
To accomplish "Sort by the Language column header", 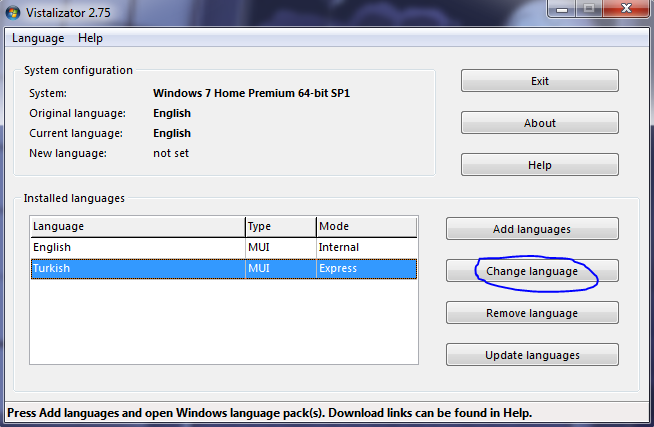I will coord(138,226).
